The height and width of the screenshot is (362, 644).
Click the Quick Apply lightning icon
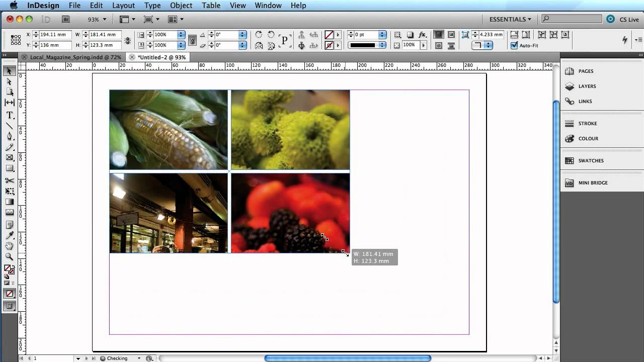click(625, 40)
